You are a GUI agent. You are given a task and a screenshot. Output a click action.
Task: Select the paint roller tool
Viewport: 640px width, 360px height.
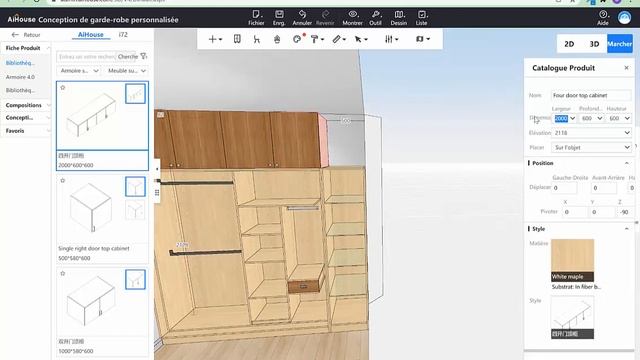(317, 39)
